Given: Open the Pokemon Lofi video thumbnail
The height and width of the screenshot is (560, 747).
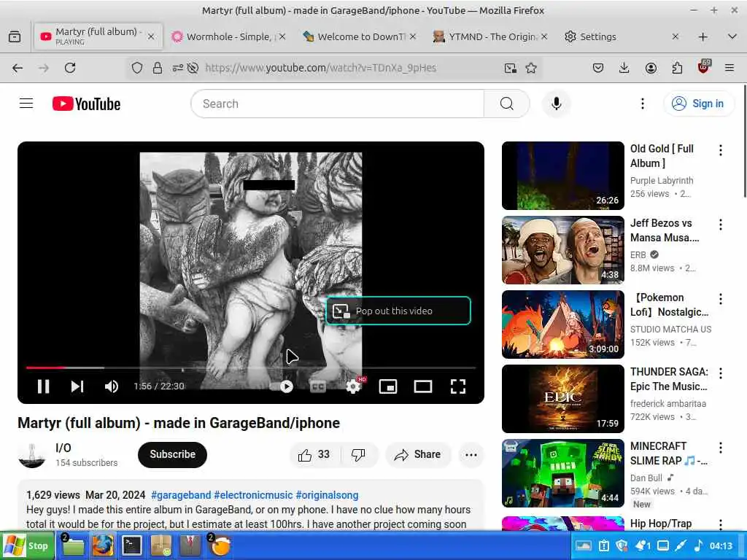Looking at the screenshot, I should tap(562, 324).
